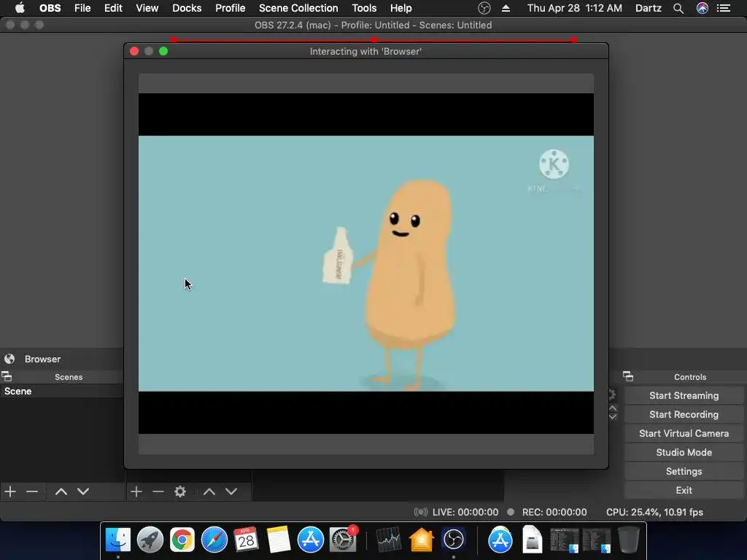
Task: Click the Exit button
Action: tap(684, 491)
